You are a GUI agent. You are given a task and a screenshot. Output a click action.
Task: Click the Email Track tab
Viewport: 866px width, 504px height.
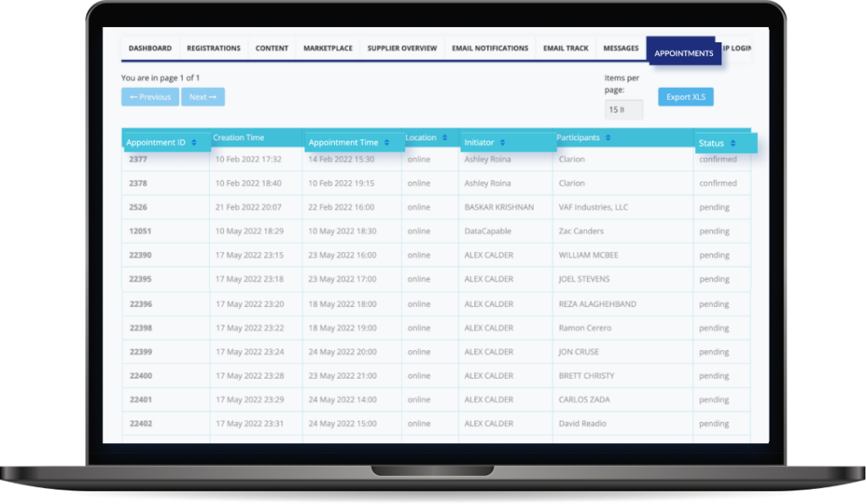pos(566,48)
